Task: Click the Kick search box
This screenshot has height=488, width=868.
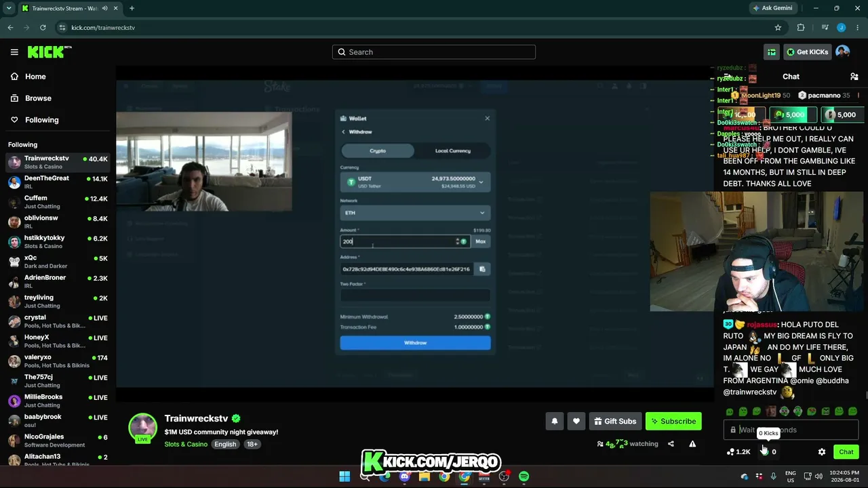Action: (x=434, y=52)
